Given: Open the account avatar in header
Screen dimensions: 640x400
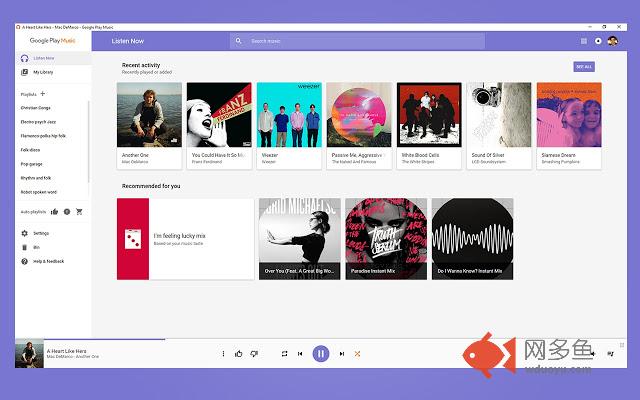Looking at the screenshot, I should point(613,41).
